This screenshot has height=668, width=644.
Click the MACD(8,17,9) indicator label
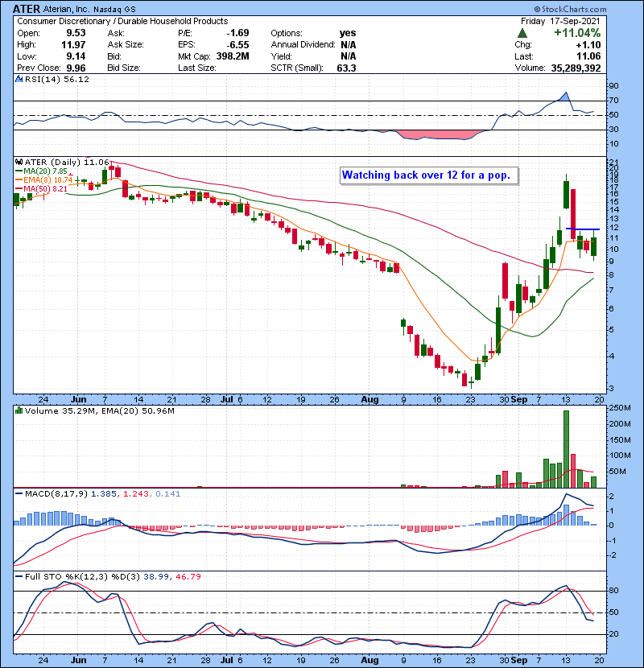(56, 494)
